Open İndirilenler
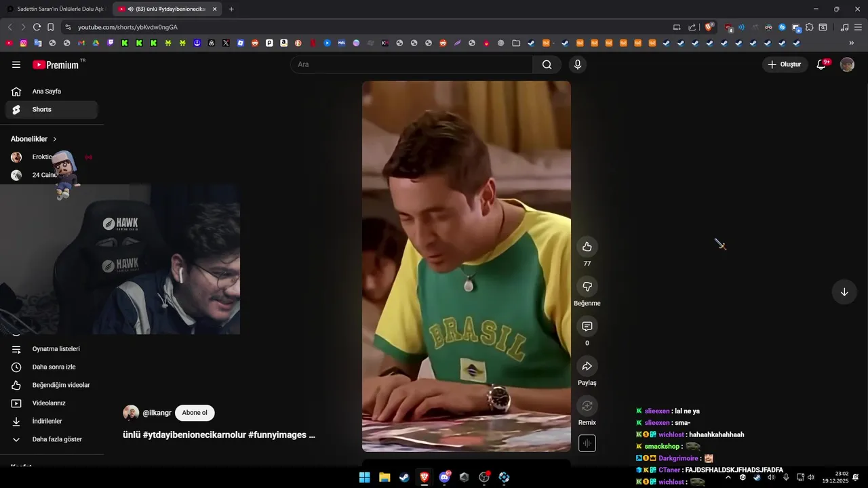868x488 pixels. pyautogui.click(x=52, y=421)
